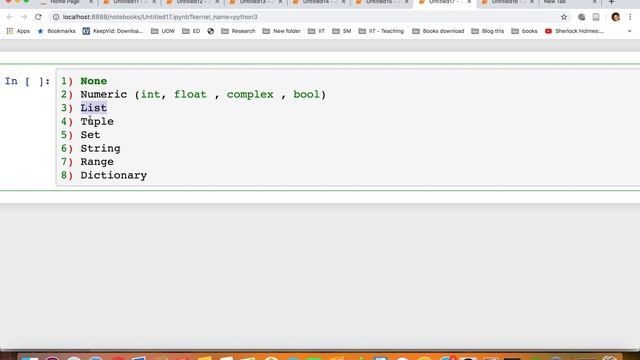Click the word Numeric in line 2

(x=104, y=95)
